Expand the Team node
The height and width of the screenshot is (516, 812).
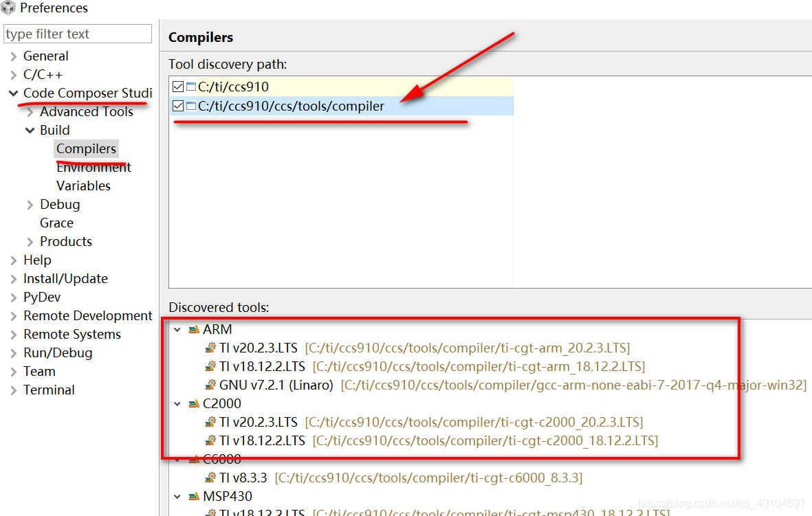click(14, 372)
